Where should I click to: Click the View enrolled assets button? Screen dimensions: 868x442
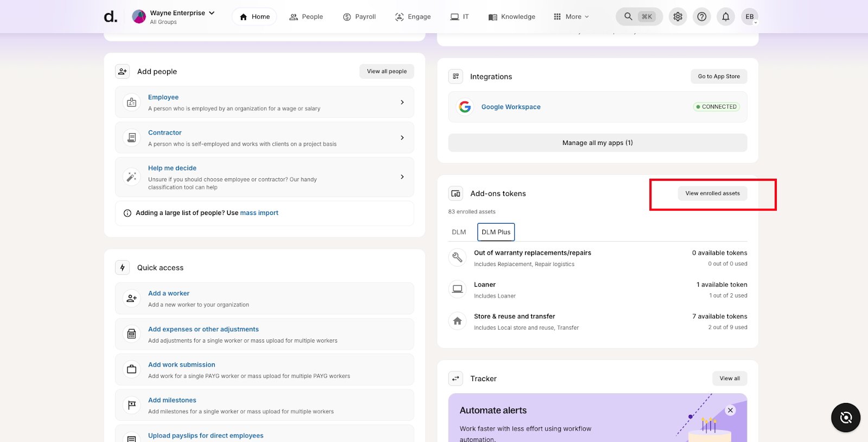(712, 193)
